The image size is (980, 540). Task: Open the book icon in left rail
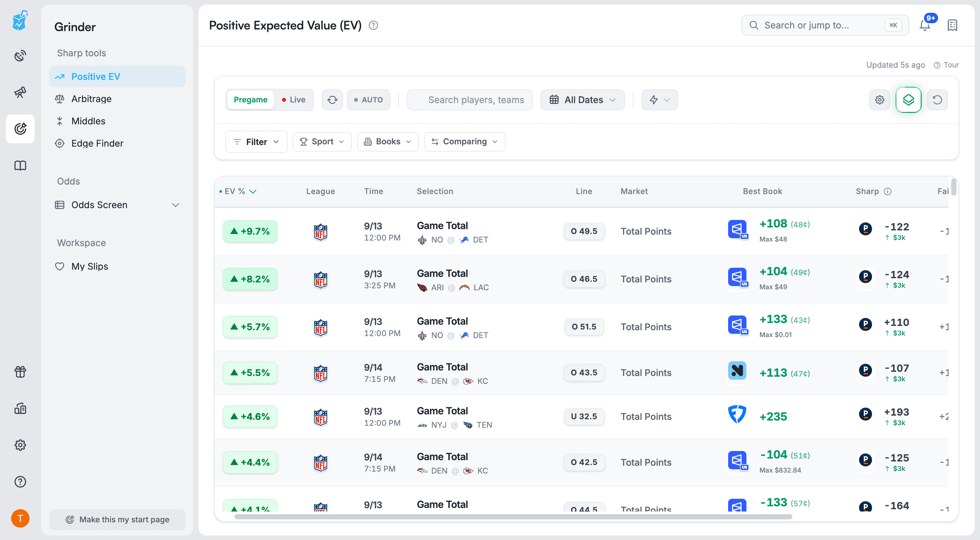click(20, 166)
